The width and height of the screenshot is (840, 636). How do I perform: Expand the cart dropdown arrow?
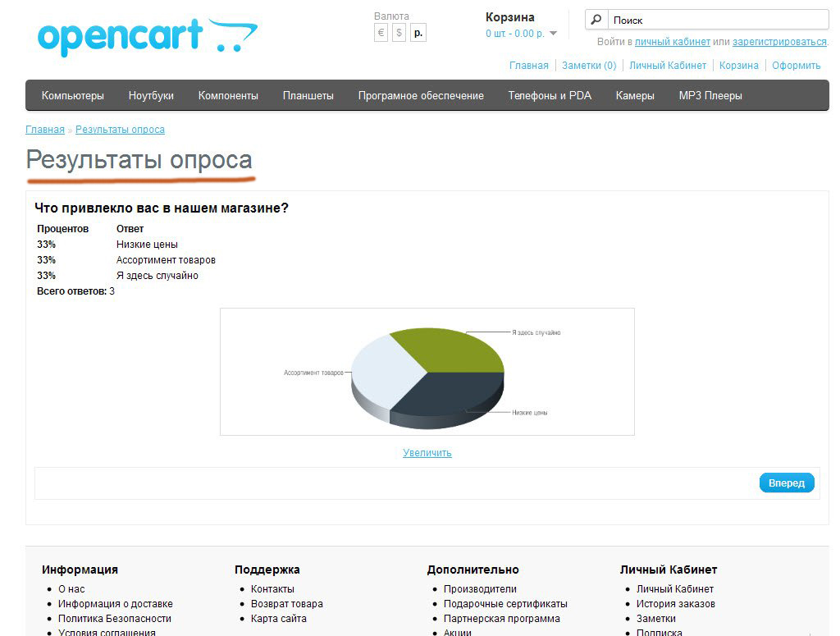click(553, 34)
